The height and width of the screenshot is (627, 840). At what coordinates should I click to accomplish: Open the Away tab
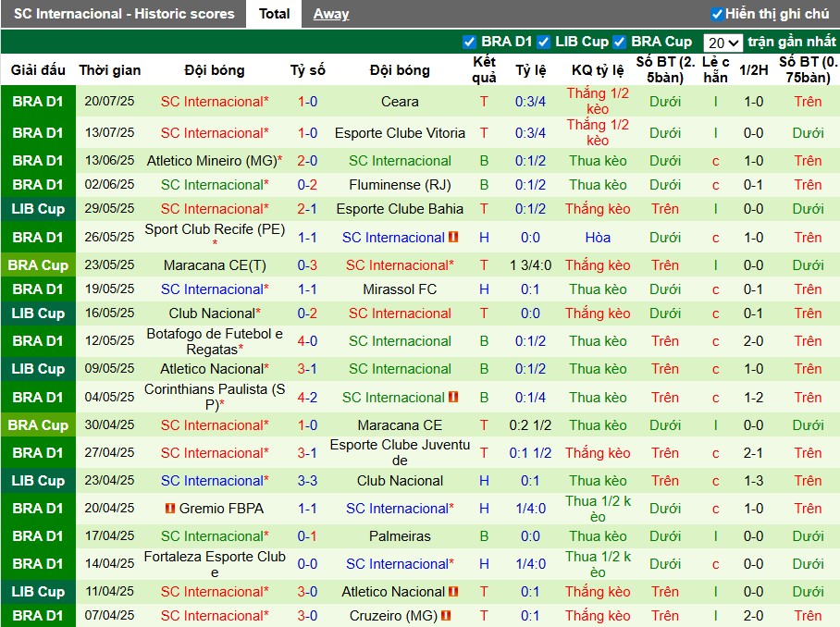(331, 14)
